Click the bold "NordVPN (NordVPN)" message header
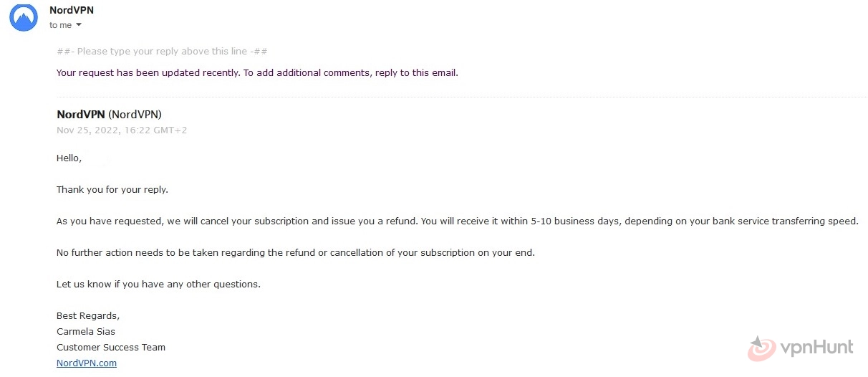The width and height of the screenshot is (868, 377). (x=109, y=115)
